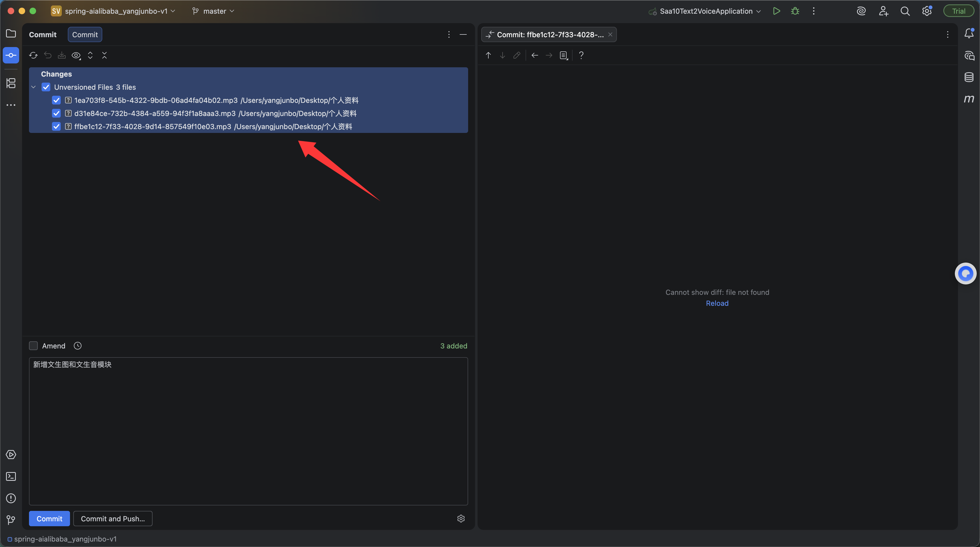
Task: Click the Expand All icon
Action: (x=90, y=56)
